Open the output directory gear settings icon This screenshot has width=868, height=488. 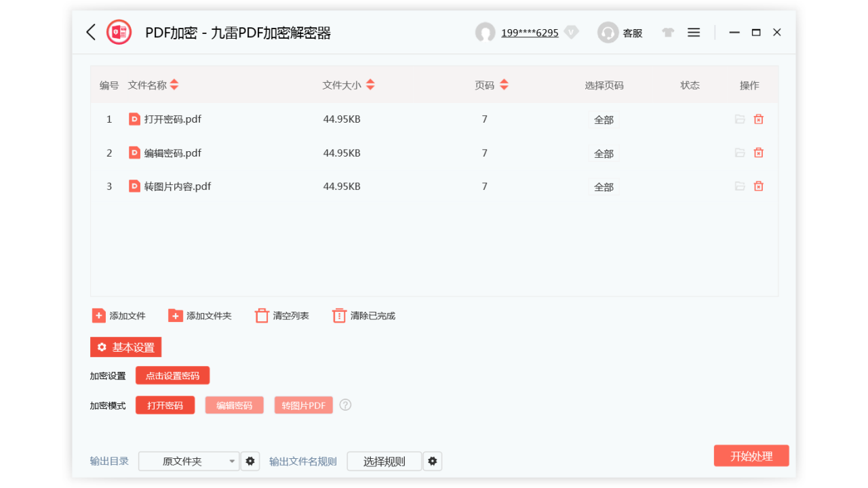(250, 461)
